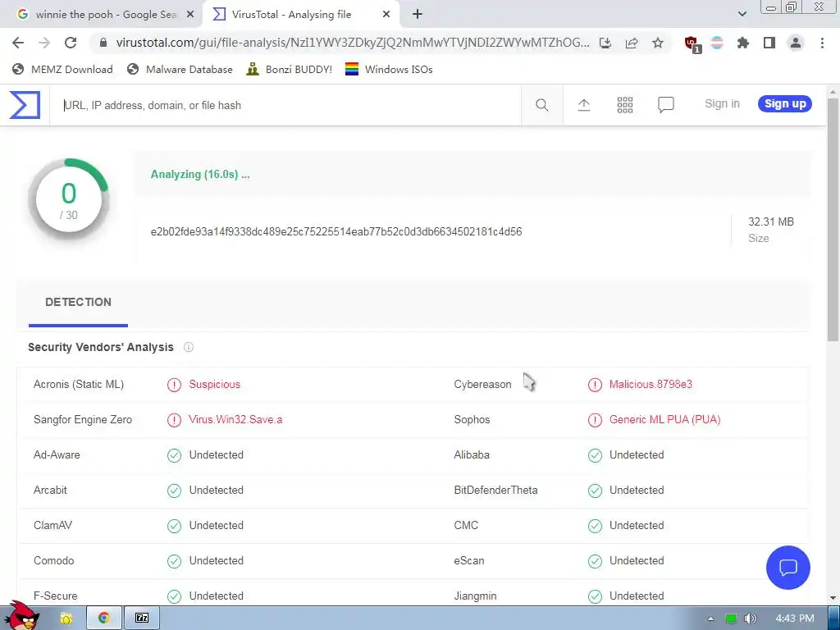Click the browser forward arrow
The height and width of the screenshot is (630, 840).
[x=44, y=43]
